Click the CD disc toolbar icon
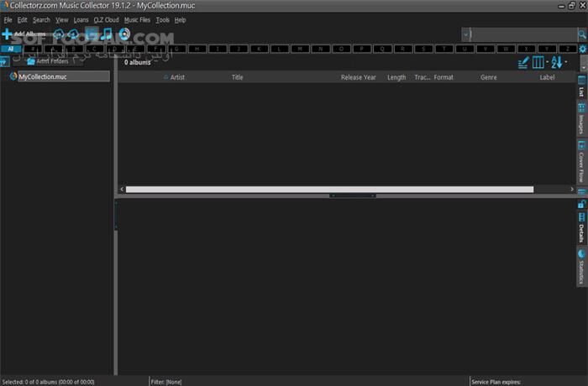Image resolution: width=588 pixels, height=386 pixels. pyautogui.click(x=124, y=34)
